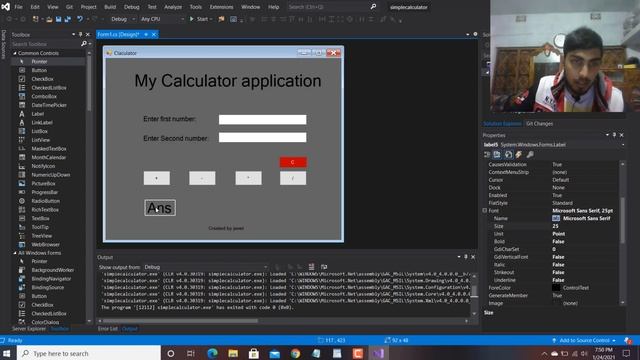The width and height of the screenshot is (640, 360).
Task: Collapse the Font property node
Action: coord(485,211)
